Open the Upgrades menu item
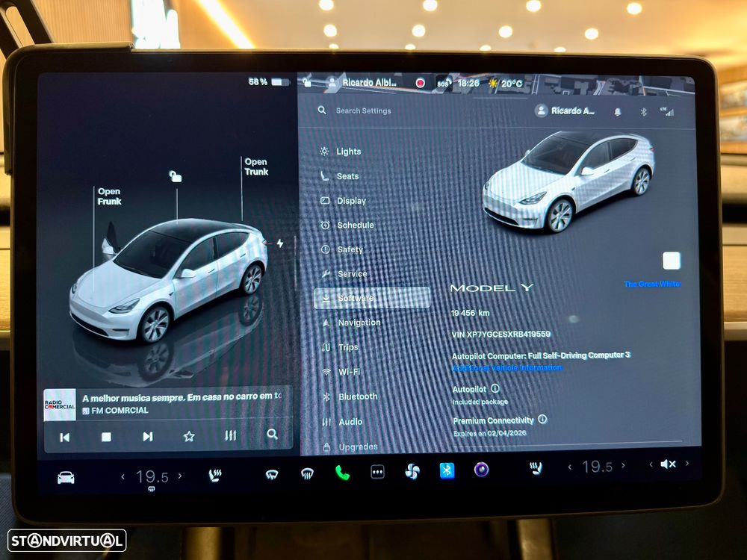 click(x=350, y=447)
